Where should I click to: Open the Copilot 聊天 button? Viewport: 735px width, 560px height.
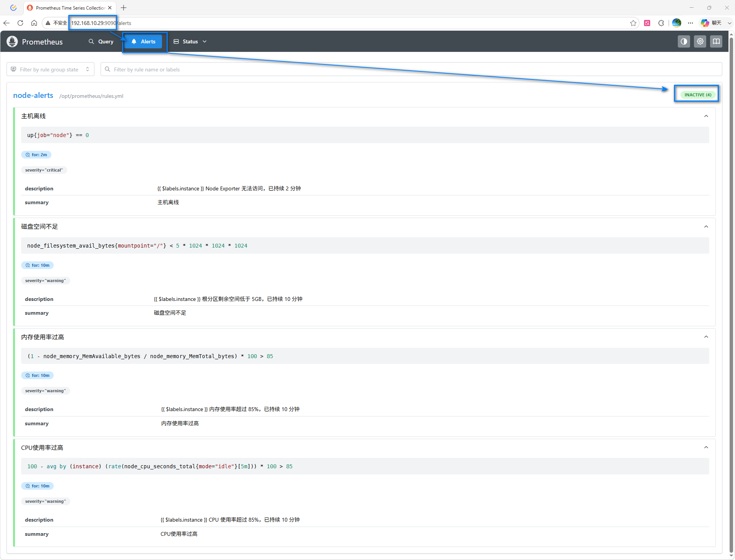pyautogui.click(x=711, y=23)
